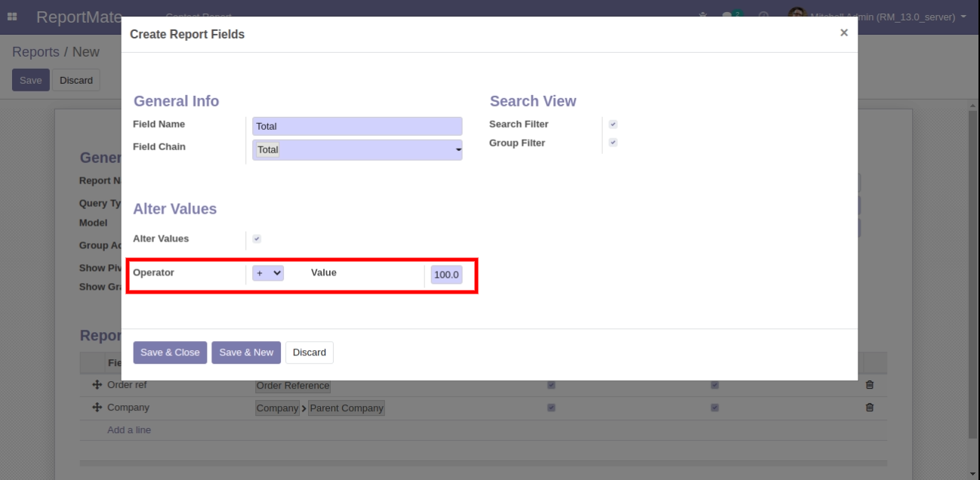Close the Create Report Fields dialog with X

(843, 32)
